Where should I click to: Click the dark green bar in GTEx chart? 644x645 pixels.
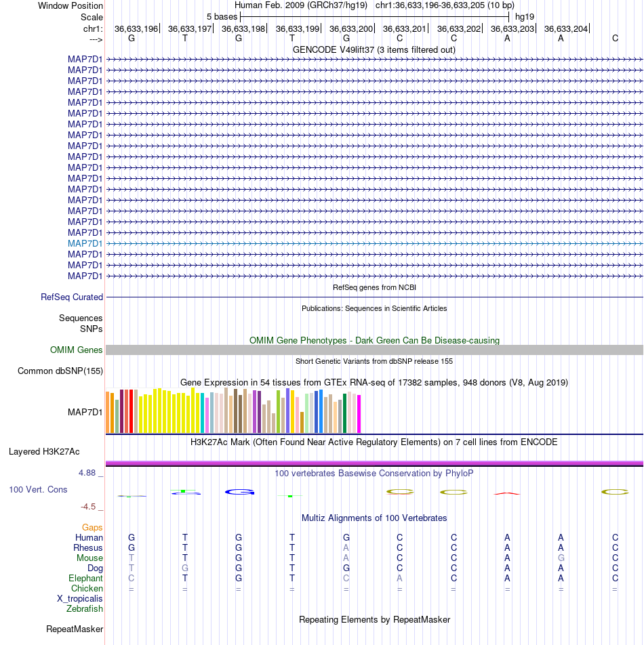[x=345, y=413]
